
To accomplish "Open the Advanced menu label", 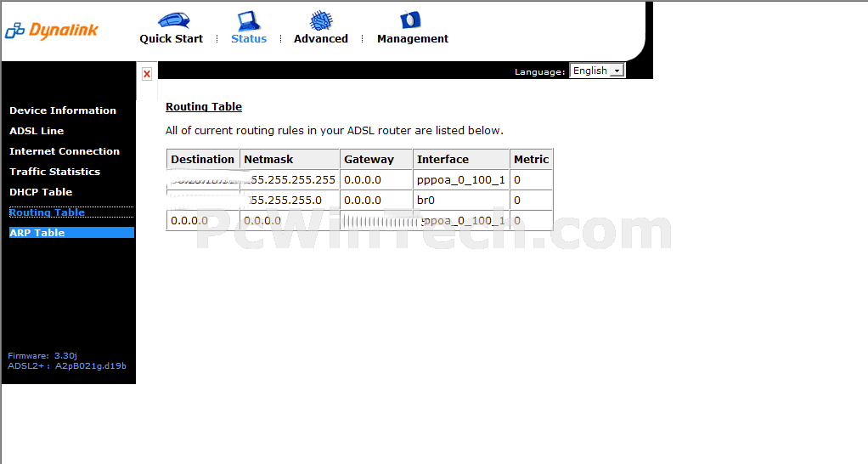I will 321,39.
